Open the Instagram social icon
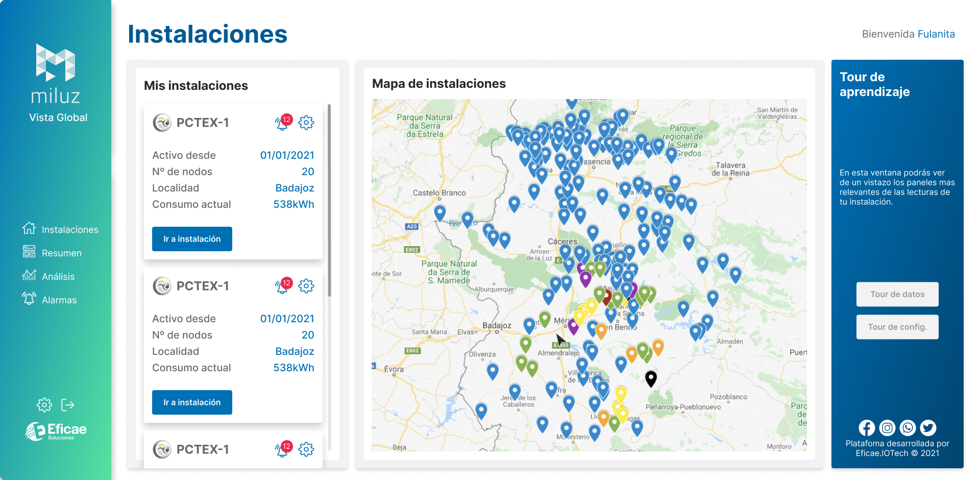980x480 pixels. click(887, 428)
